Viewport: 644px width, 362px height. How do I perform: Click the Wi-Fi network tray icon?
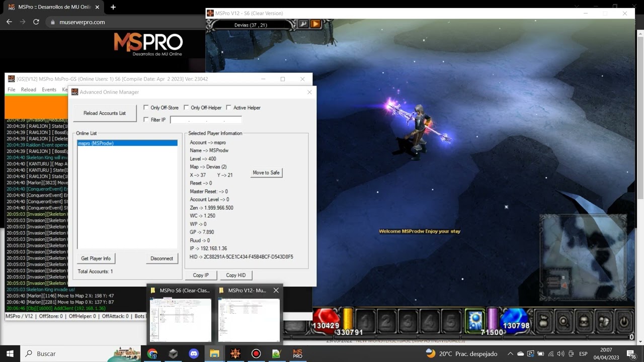[x=551, y=354]
